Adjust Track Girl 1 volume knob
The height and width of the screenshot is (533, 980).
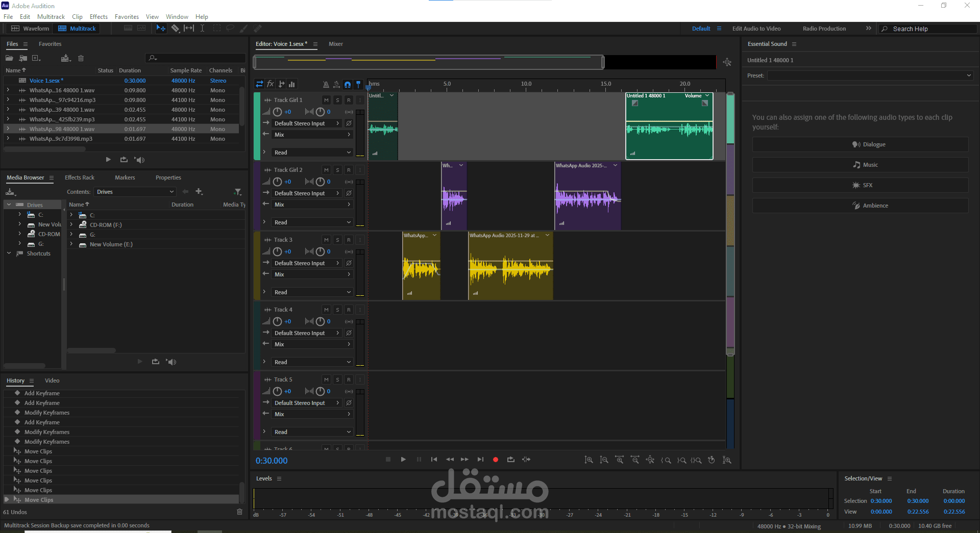coord(277,112)
